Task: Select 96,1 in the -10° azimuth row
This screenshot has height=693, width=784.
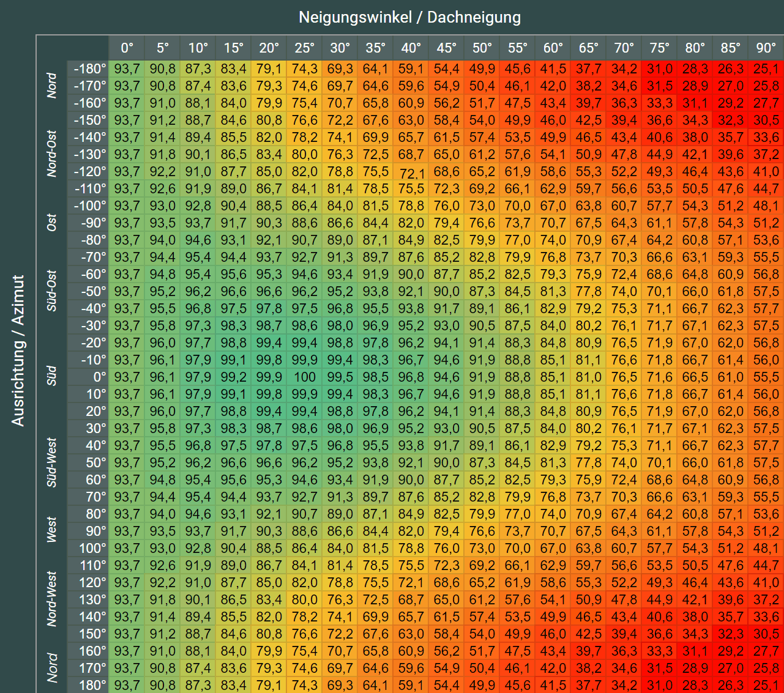Action: [x=163, y=360]
